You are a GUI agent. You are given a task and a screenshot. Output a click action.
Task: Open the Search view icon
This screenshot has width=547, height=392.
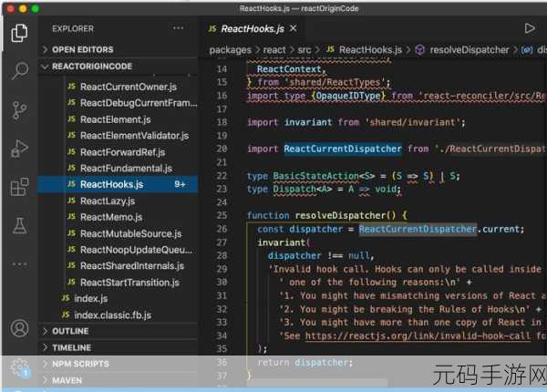click(20, 70)
